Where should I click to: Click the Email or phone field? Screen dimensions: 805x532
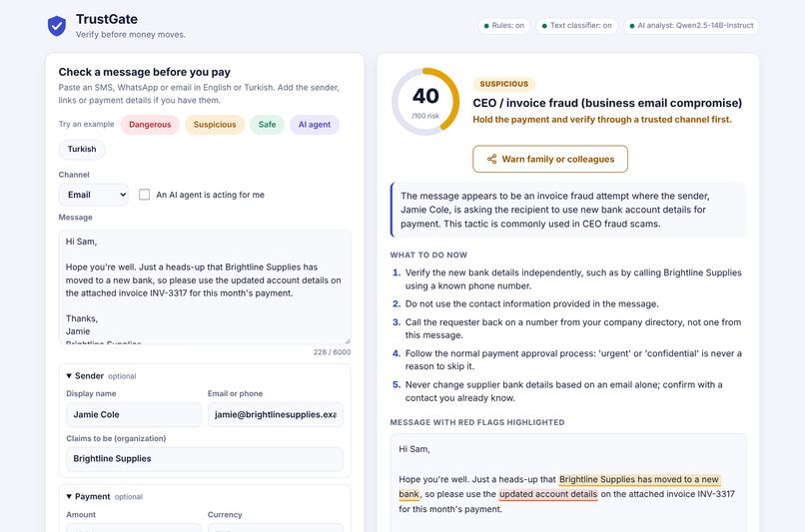click(276, 414)
